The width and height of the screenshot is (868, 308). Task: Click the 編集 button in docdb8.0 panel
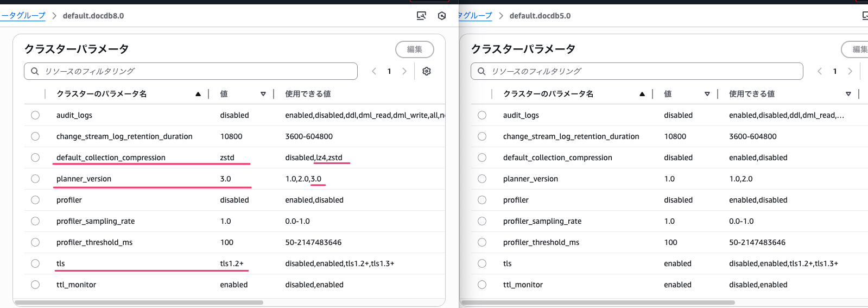(415, 49)
